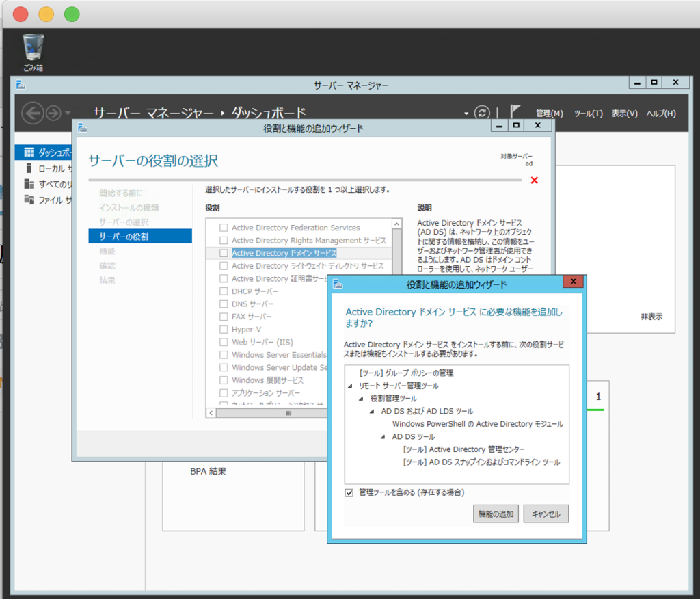Close the confirmation dialog with red X button

pyautogui.click(x=574, y=282)
